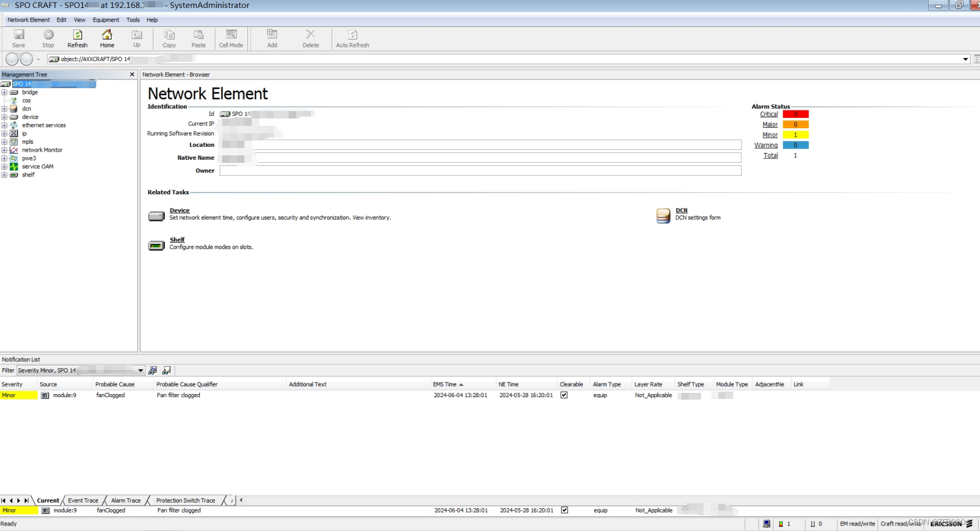The width and height of the screenshot is (980, 531).
Task: Click the Shelf task icon
Action: pyautogui.click(x=156, y=245)
